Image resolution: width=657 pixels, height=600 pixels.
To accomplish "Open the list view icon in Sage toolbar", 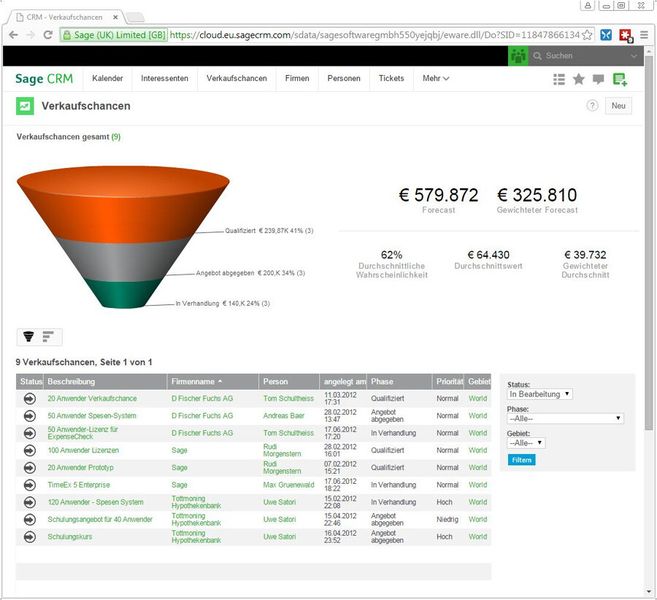I will pyautogui.click(x=559, y=79).
